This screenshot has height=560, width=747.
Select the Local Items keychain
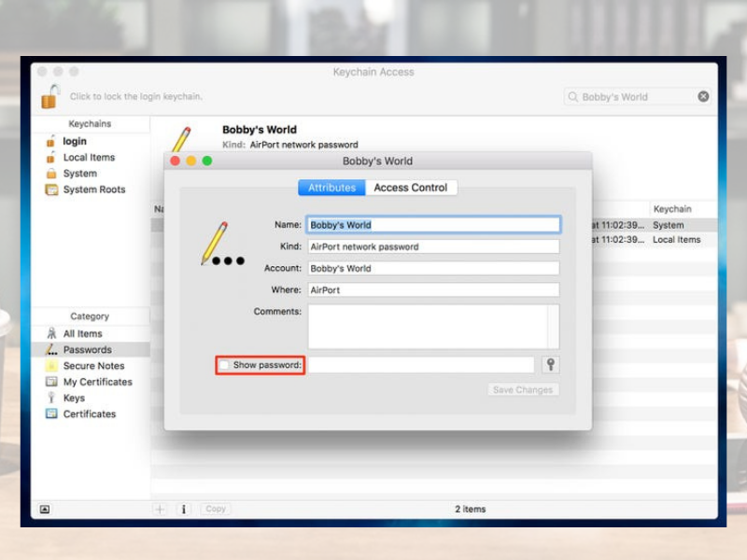tap(89, 157)
